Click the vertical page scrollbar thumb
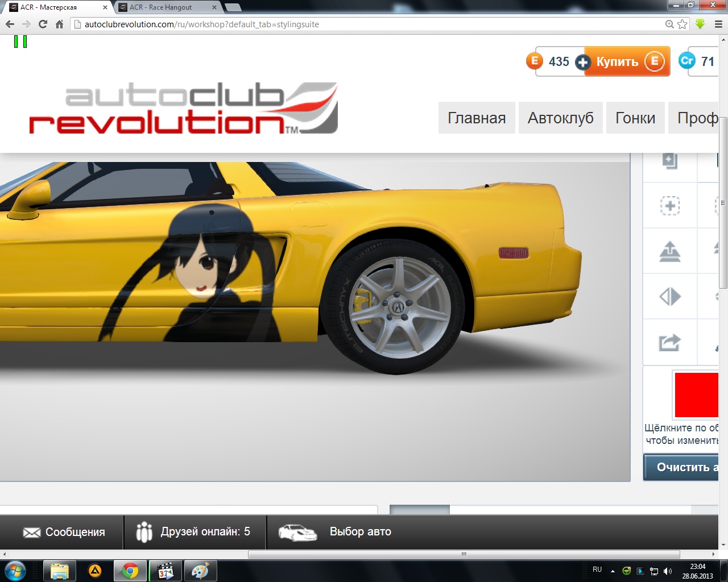728x582 pixels. pyautogui.click(x=723, y=203)
